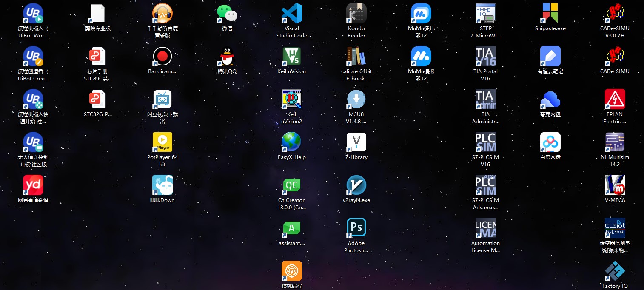Select the 腾讯QQ penguin icon

click(x=227, y=57)
